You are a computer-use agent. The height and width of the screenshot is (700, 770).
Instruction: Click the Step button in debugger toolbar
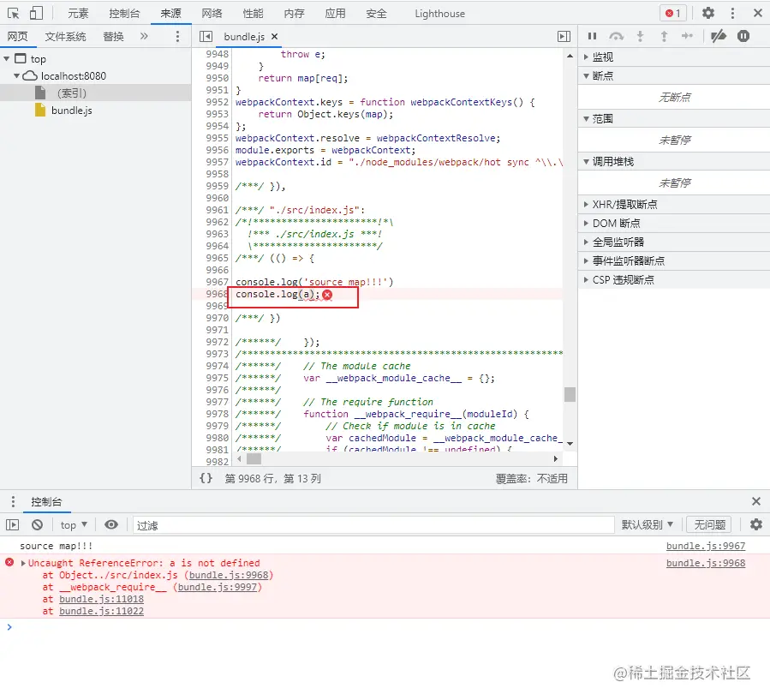pyautogui.click(x=687, y=36)
